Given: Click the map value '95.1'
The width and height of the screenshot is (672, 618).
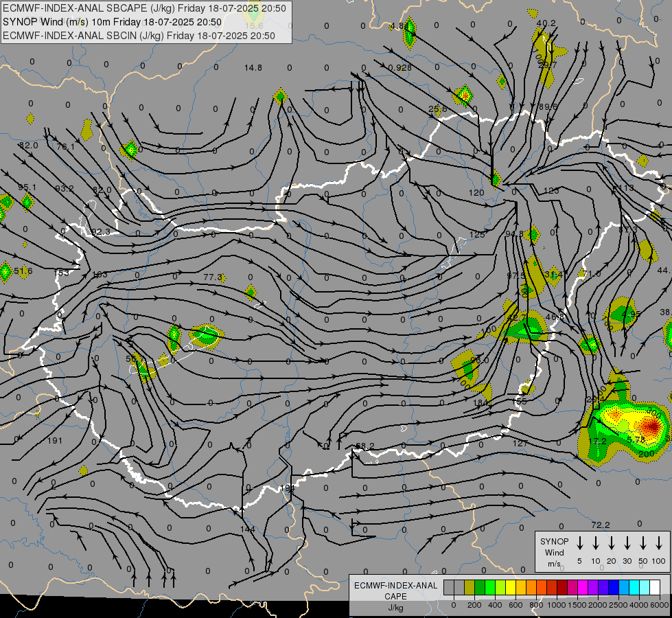Looking at the screenshot, I should pyautogui.click(x=27, y=187).
